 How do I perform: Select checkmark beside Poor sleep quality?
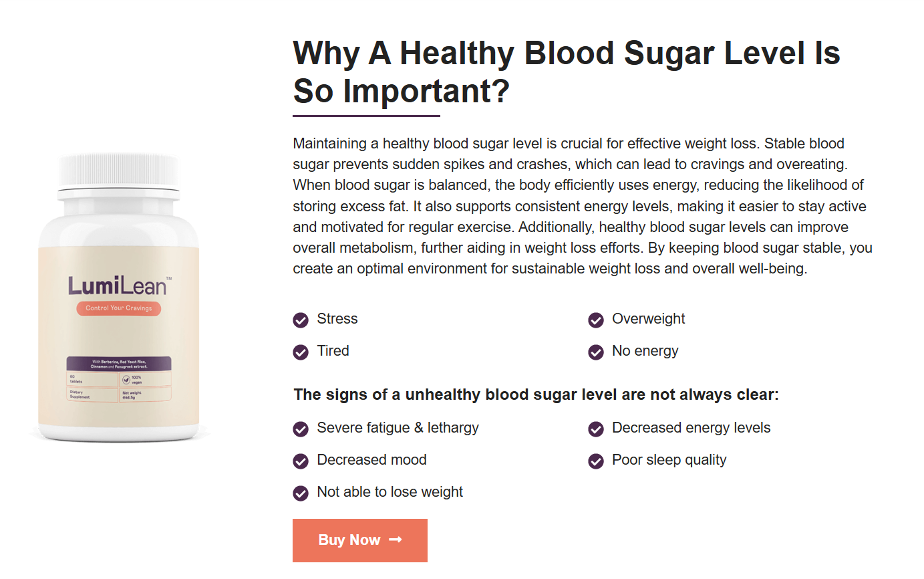click(x=596, y=461)
